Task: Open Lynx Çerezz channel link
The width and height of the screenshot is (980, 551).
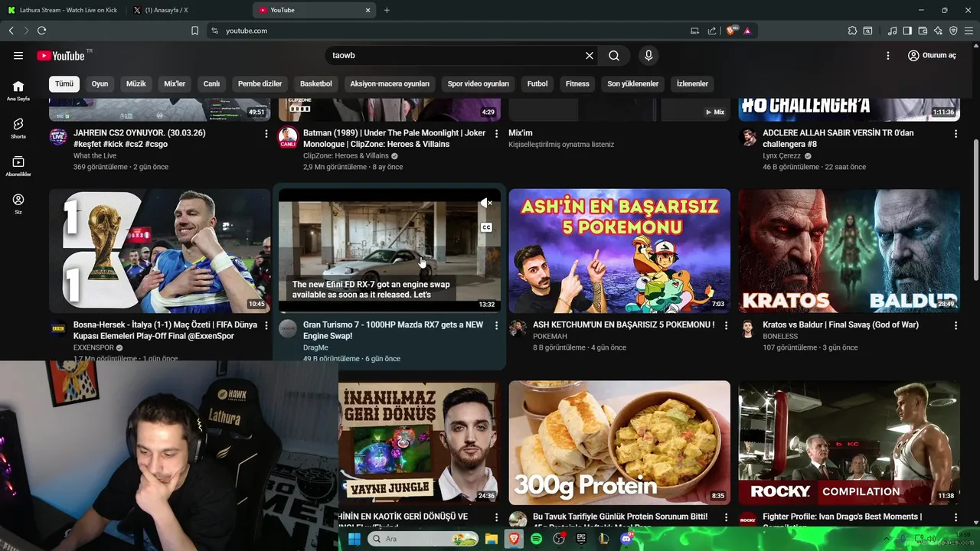Action: coord(782,155)
